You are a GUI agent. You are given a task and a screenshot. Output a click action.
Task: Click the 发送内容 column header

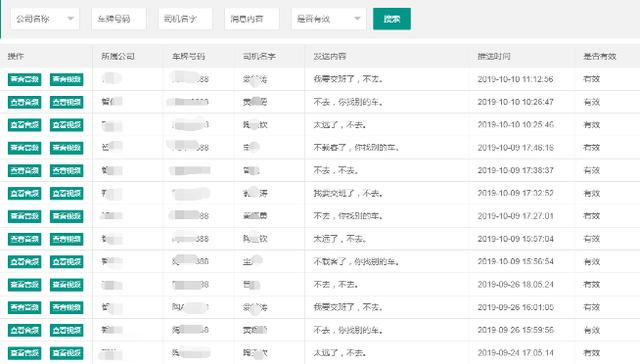[330, 56]
